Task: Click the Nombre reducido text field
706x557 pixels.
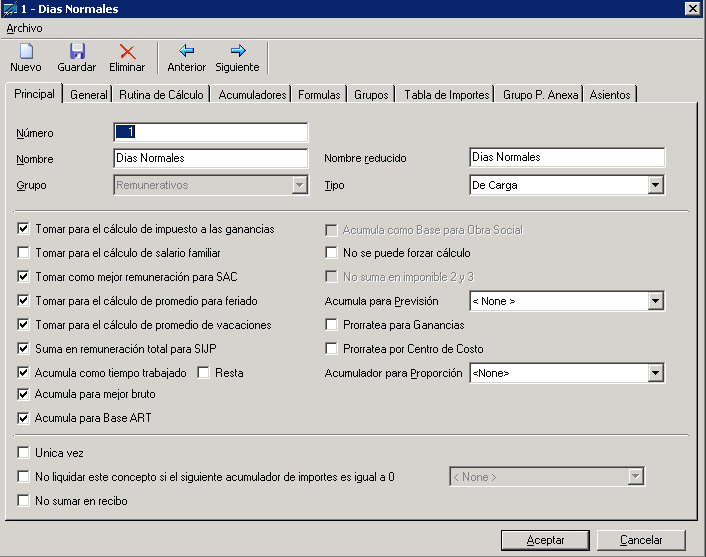Action: pyautogui.click(x=566, y=158)
